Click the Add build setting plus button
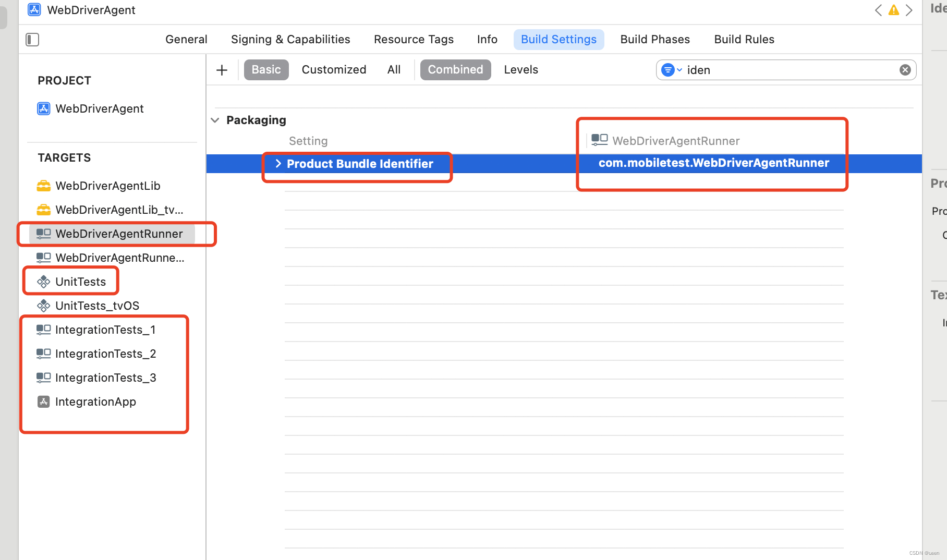The height and width of the screenshot is (560, 947). [222, 69]
